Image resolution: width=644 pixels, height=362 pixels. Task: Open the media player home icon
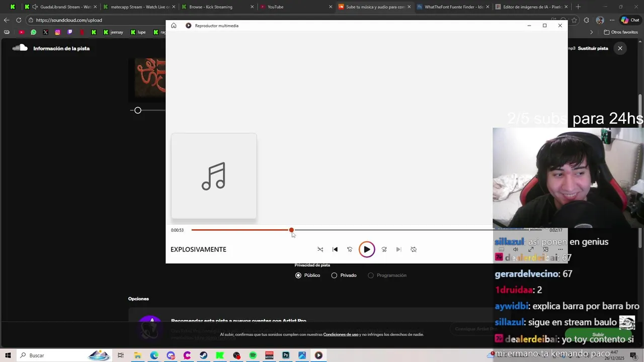tap(174, 26)
